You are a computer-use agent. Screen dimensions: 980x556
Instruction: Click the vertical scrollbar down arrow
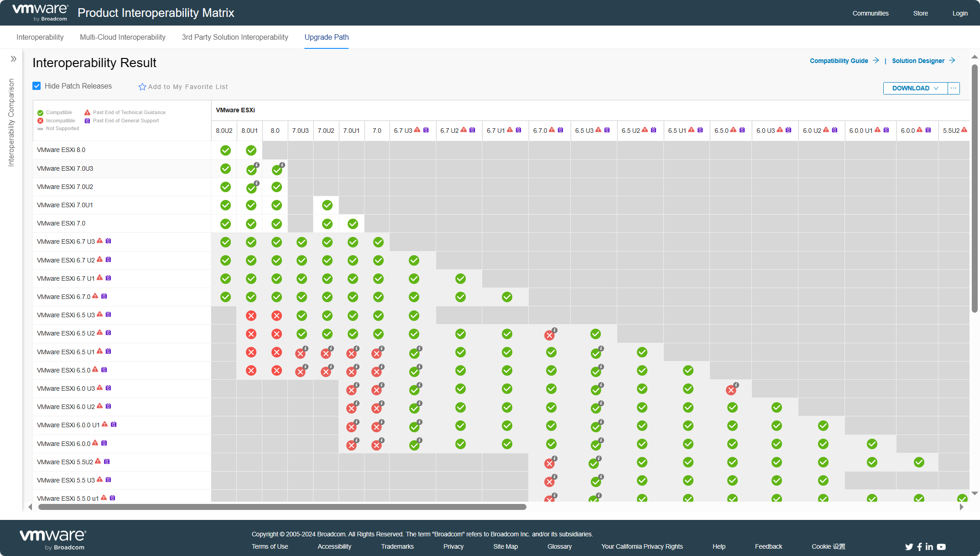pos(975,493)
